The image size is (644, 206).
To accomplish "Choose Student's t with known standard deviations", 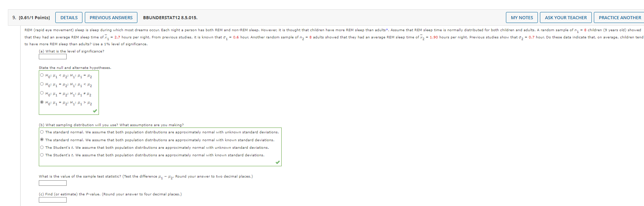I will [x=42, y=155].
